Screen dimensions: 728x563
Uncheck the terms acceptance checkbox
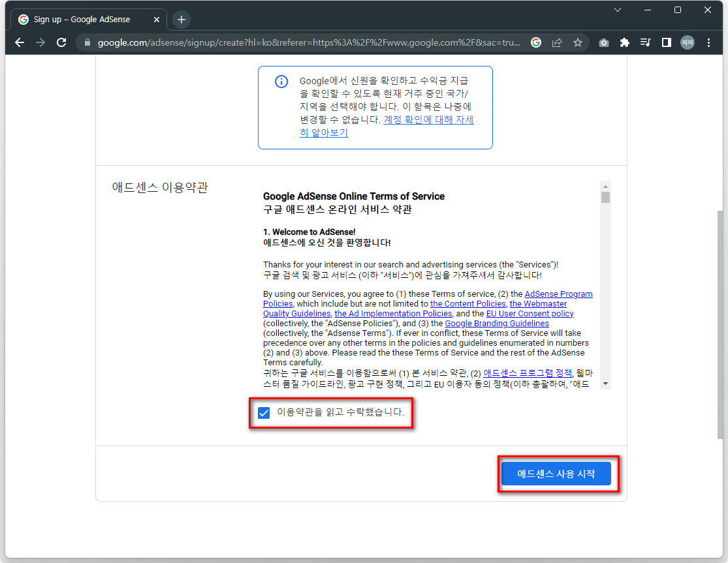pyautogui.click(x=264, y=412)
